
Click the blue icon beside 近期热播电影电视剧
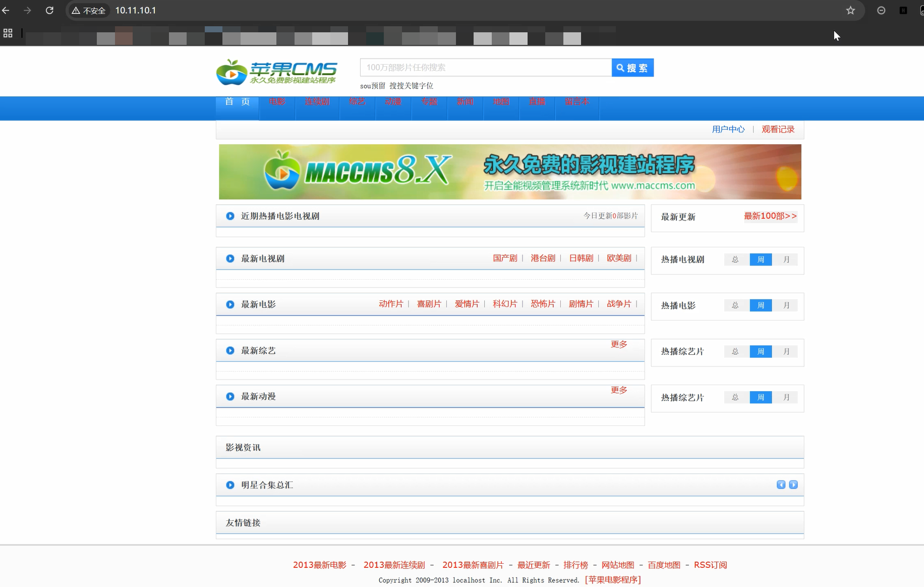coord(230,216)
